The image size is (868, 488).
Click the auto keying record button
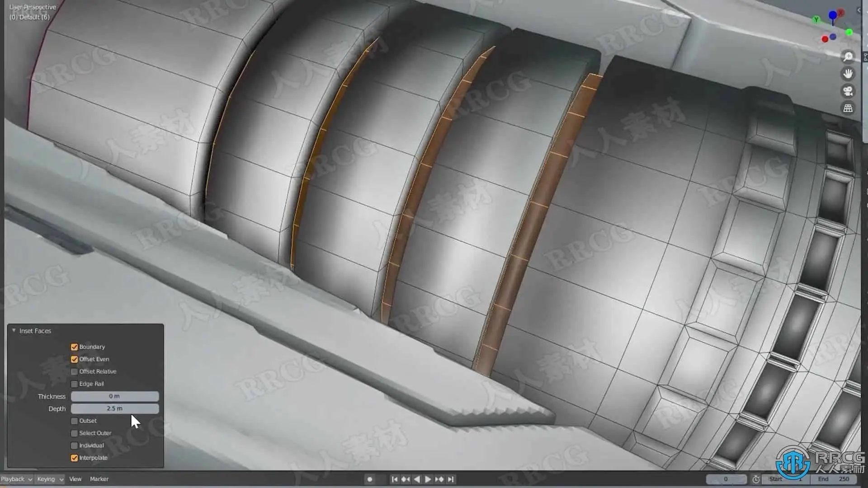(370, 479)
